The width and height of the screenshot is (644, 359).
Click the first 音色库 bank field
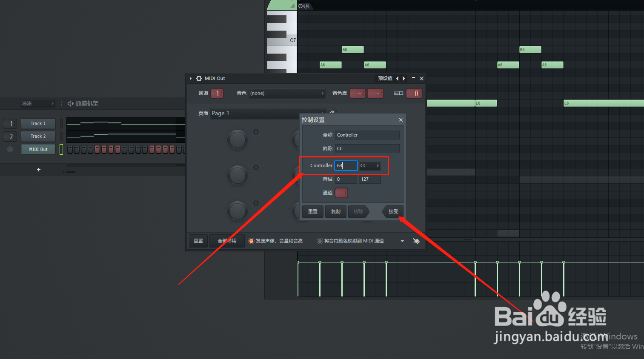tap(358, 93)
